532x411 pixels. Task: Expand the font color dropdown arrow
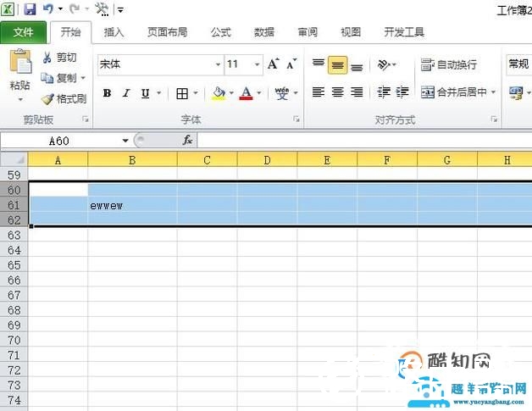259,93
